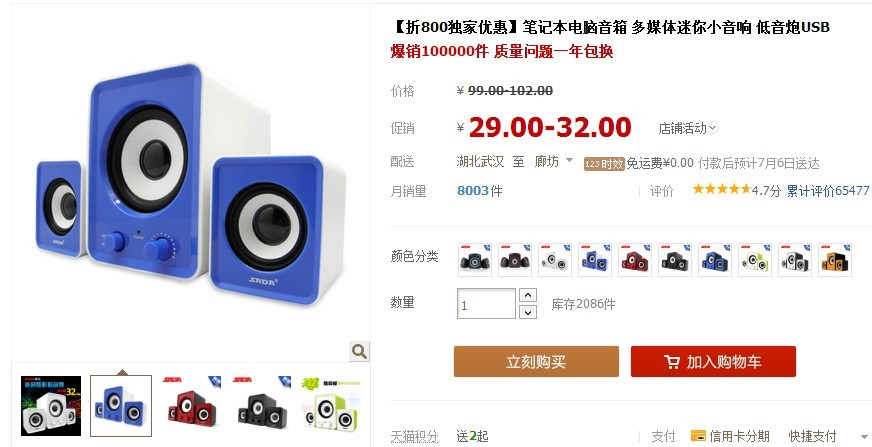Select the orange speaker color option
Image resolution: width=872 pixels, height=447 pixels.
tap(835, 260)
